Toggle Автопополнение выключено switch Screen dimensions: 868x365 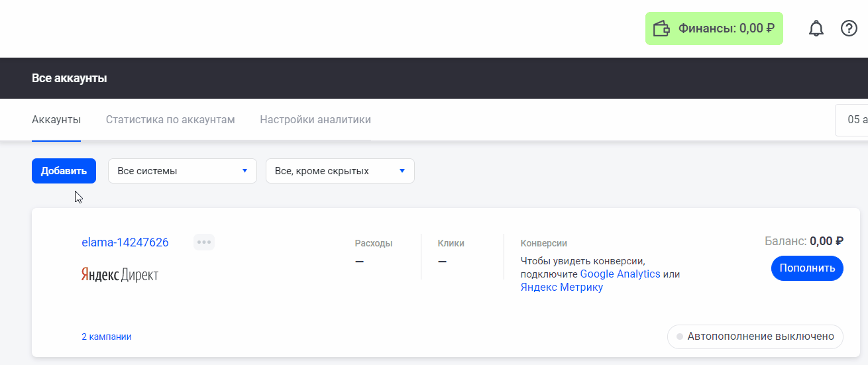point(755,337)
